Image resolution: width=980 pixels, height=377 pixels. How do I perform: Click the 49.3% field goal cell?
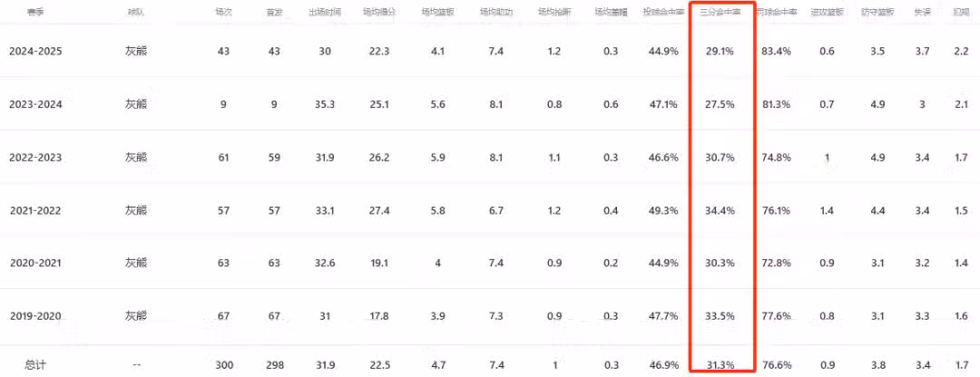click(663, 211)
